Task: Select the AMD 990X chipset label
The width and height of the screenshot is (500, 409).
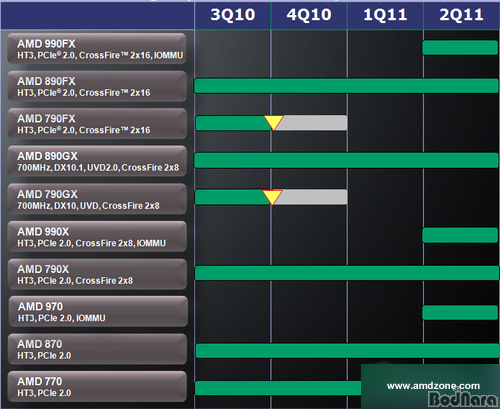Action: [97, 236]
